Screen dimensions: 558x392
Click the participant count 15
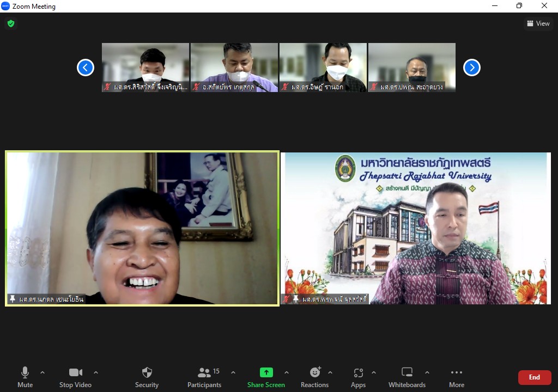click(x=216, y=371)
